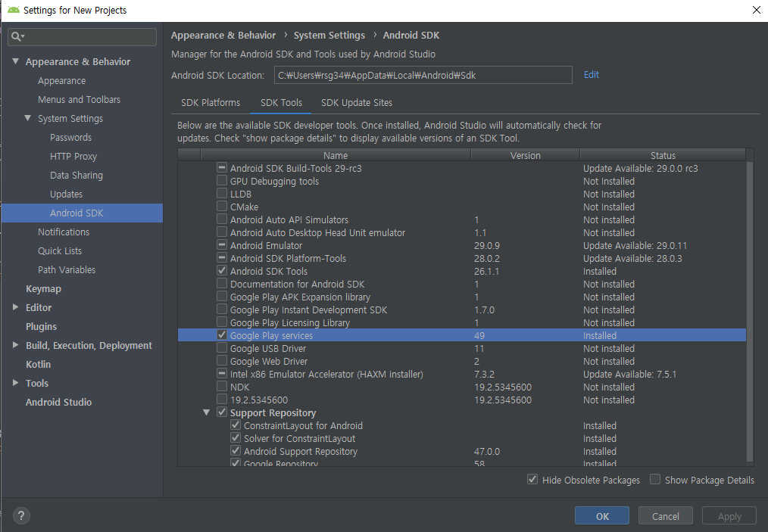Sort by the Version column header
768x532 pixels.
tap(525, 155)
